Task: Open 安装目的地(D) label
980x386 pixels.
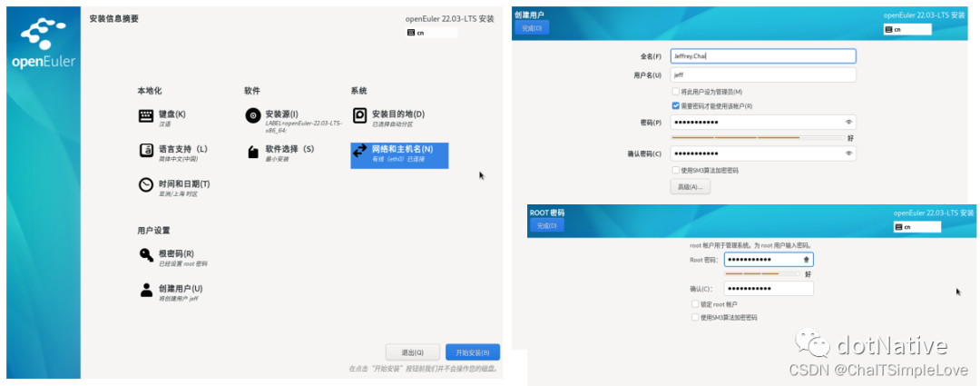Action: tap(398, 114)
